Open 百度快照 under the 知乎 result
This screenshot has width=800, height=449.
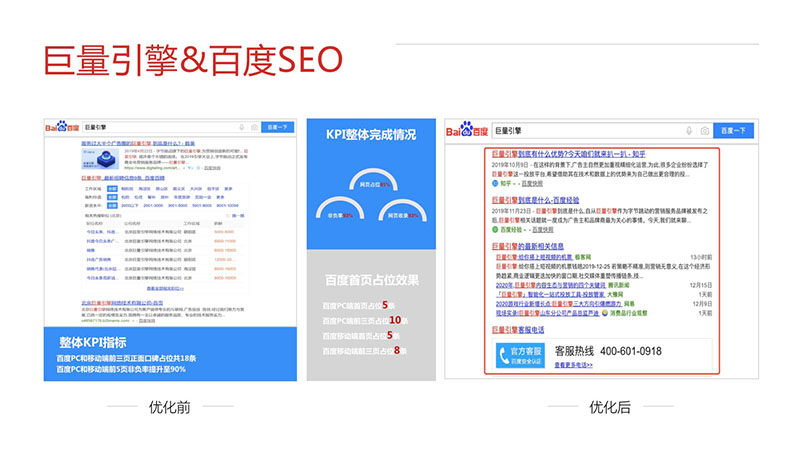[532, 183]
